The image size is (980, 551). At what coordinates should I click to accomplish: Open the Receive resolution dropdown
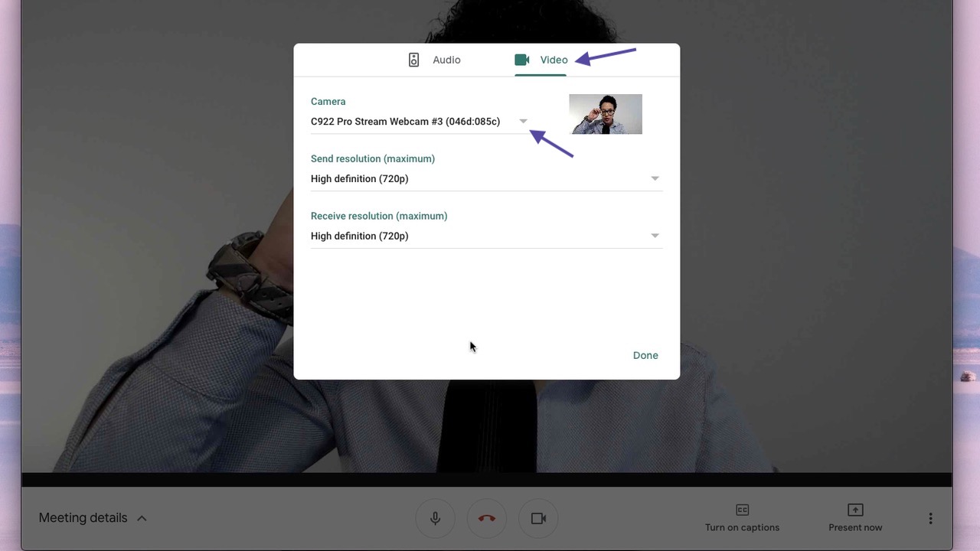tap(655, 235)
